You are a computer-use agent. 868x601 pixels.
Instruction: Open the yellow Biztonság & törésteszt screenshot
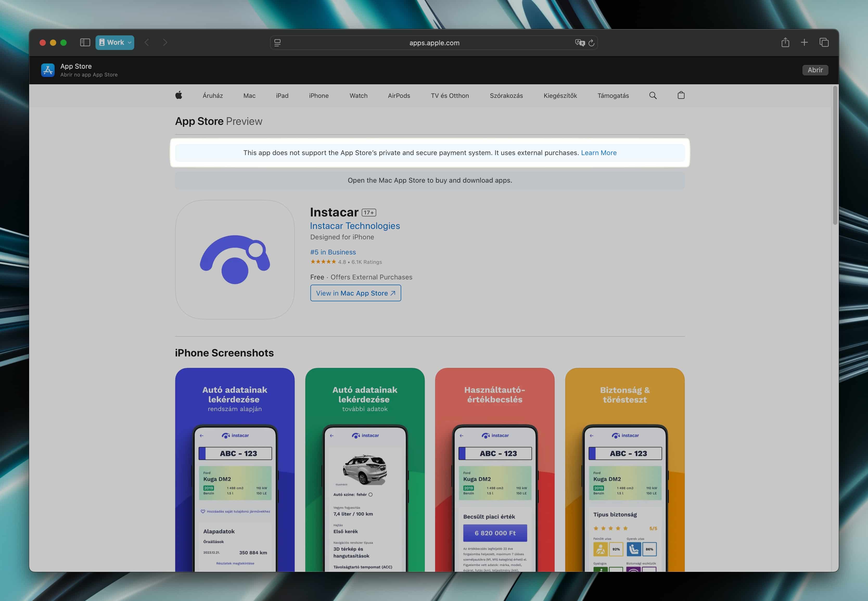click(625, 470)
